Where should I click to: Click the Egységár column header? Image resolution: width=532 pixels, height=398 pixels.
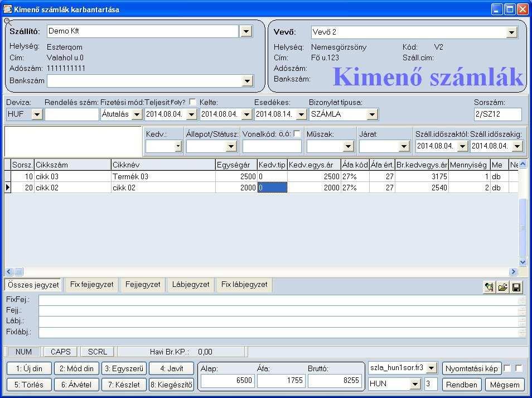(236, 165)
